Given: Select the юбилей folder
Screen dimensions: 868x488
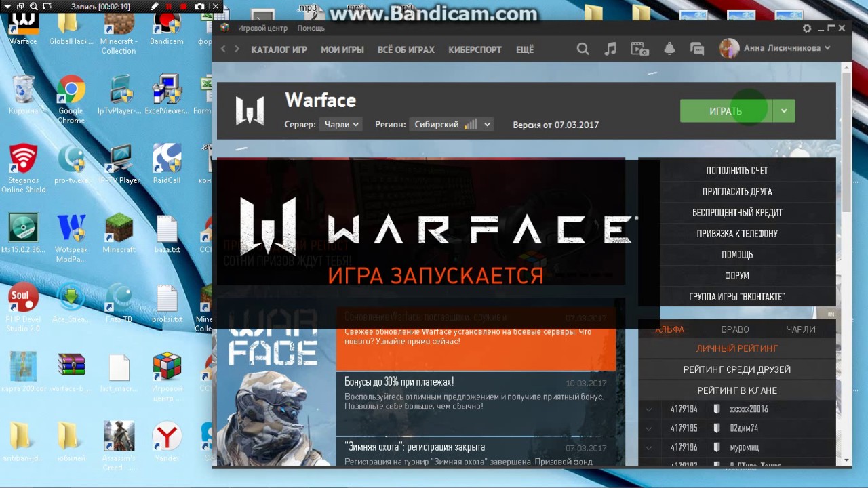Looking at the screenshot, I should pyautogui.click(x=71, y=442).
